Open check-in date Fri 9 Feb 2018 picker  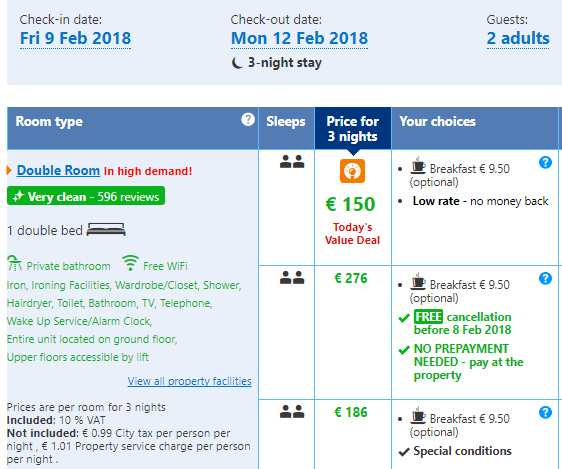click(75, 39)
